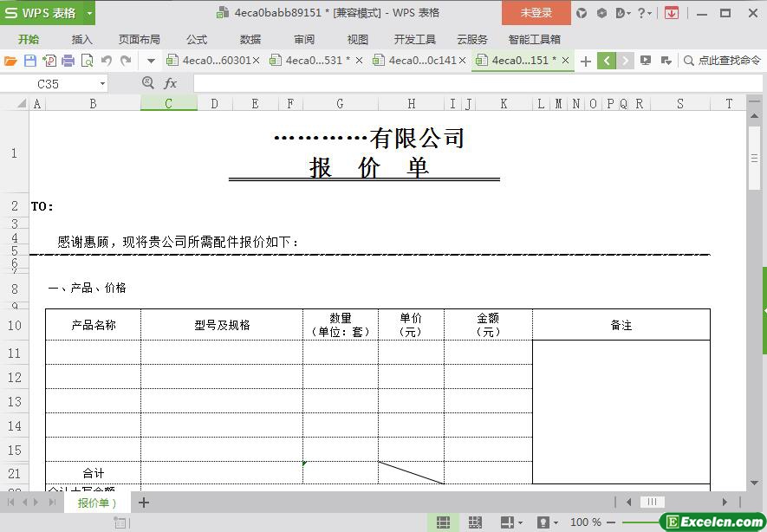The width and height of the screenshot is (767, 532).
Task: Open the skin icon in title bar
Action: pyautogui.click(x=582, y=13)
